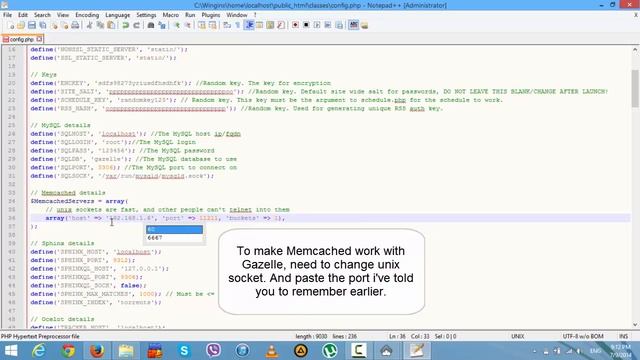Click the "// Ocelot details" comment line

62,319
